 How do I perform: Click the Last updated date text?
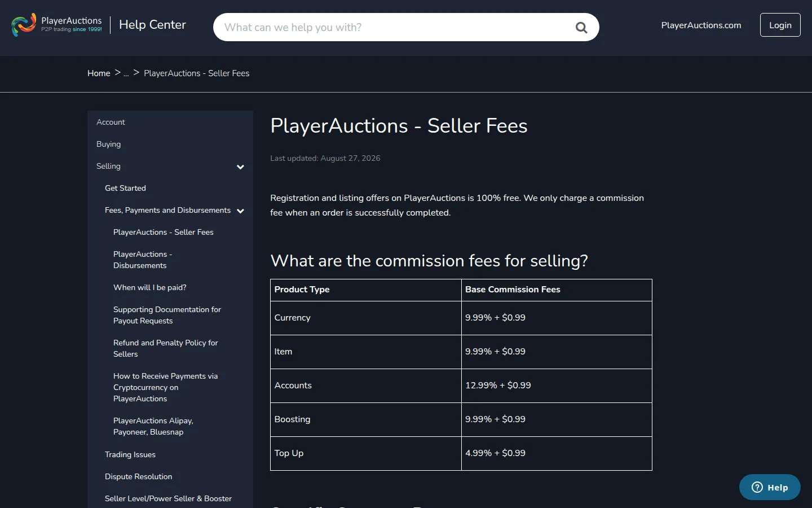(325, 158)
